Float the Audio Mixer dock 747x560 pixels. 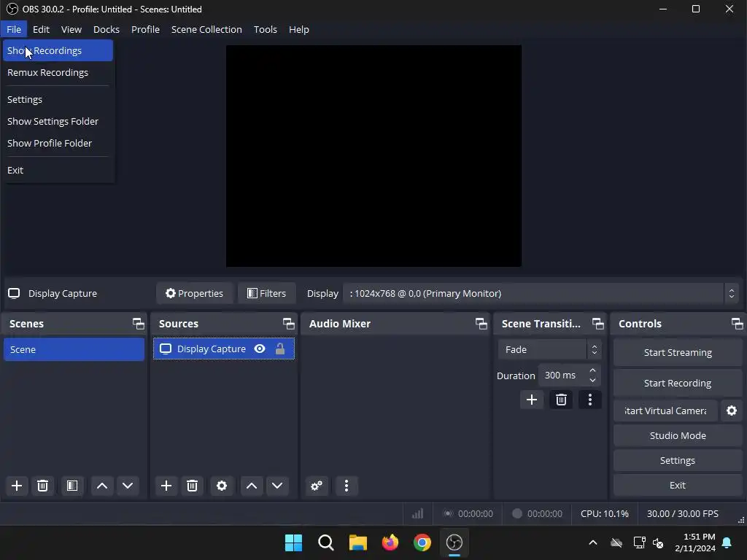(x=481, y=324)
